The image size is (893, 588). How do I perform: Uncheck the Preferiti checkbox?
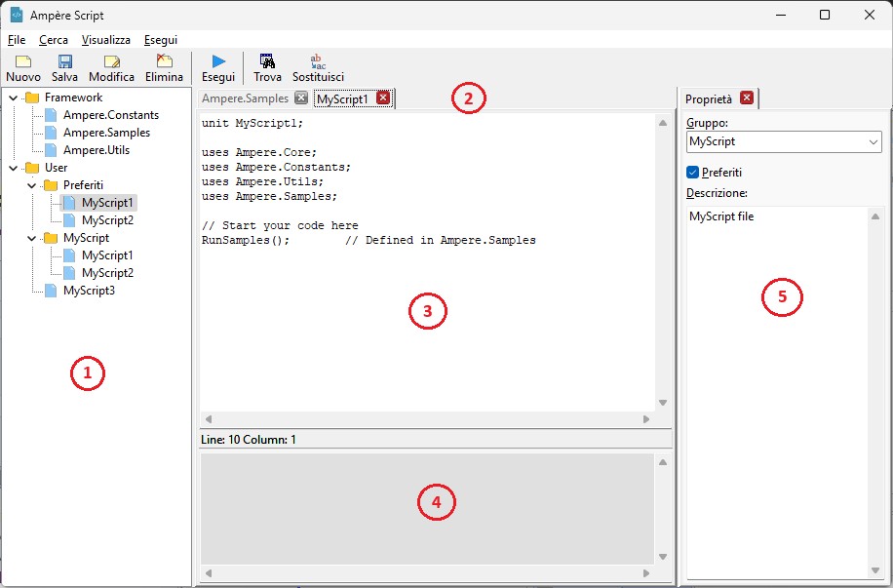(692, 172)
